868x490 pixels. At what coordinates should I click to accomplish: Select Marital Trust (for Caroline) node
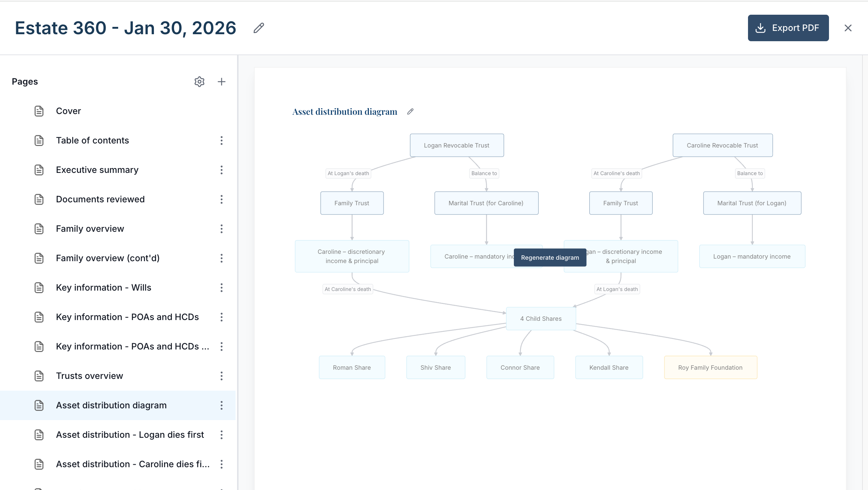486,203
